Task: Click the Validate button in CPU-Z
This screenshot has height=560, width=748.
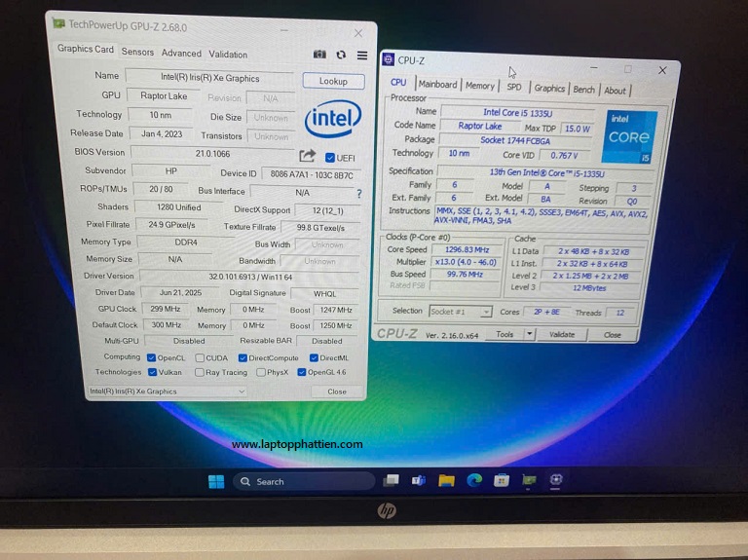Action: [562, 334]
